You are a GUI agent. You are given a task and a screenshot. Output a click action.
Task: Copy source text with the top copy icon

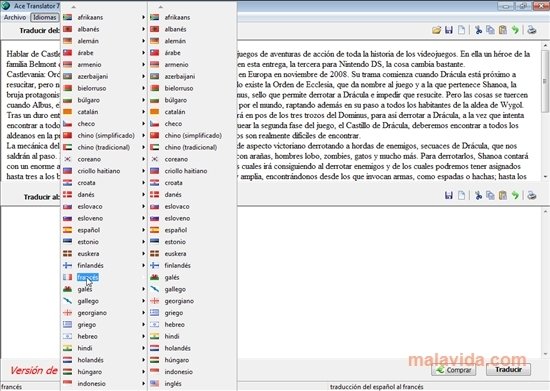pyautogui.click(x=490, y=30)
